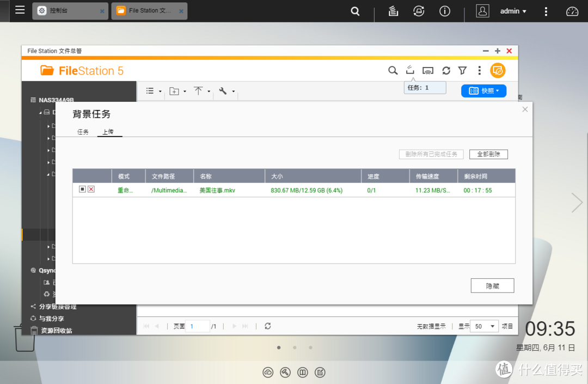Open the top bar more options dots

tap(546, 11)
